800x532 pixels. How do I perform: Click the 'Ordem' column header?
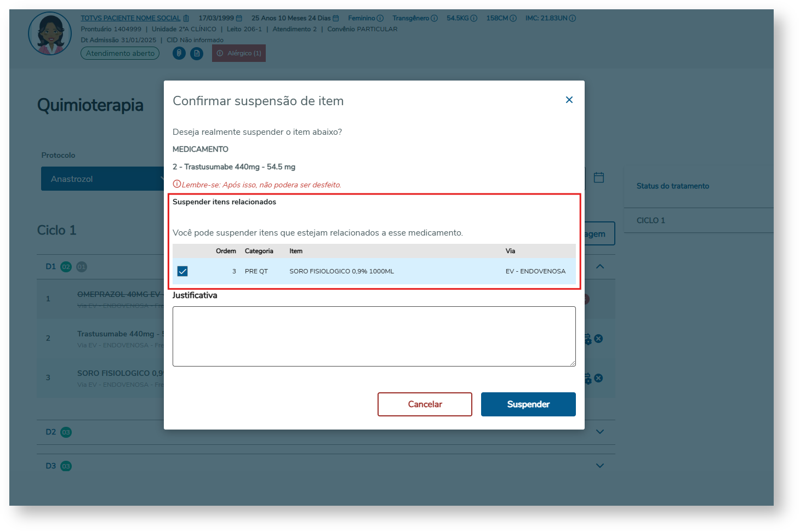226,251
